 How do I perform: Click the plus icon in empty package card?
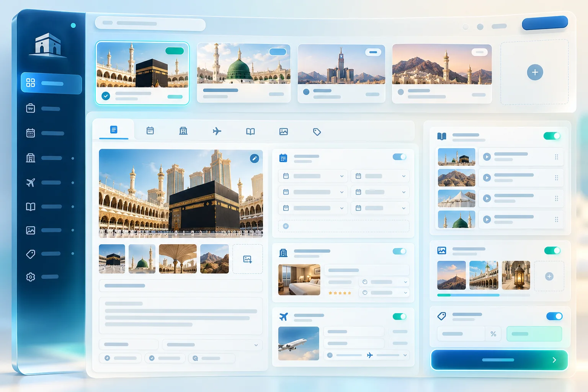[535, 72]
